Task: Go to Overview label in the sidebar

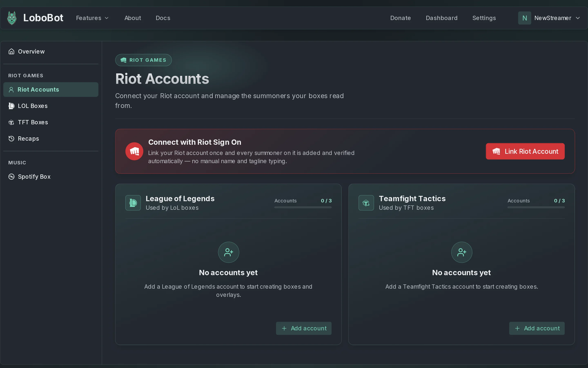Action: coord(31,52)
